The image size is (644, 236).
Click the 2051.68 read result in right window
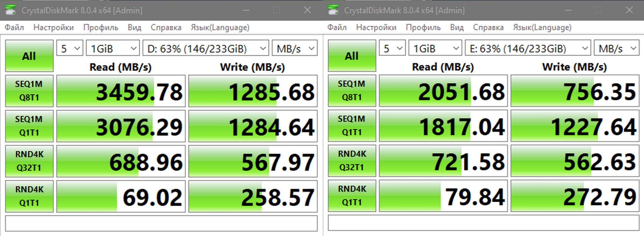coord(443,91)
